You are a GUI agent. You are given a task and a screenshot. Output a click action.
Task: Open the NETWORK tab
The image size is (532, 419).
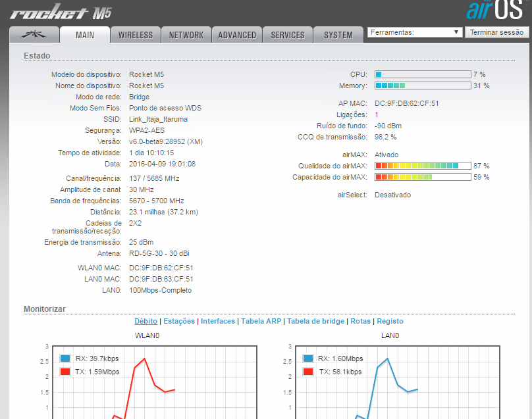pos(186,35)
